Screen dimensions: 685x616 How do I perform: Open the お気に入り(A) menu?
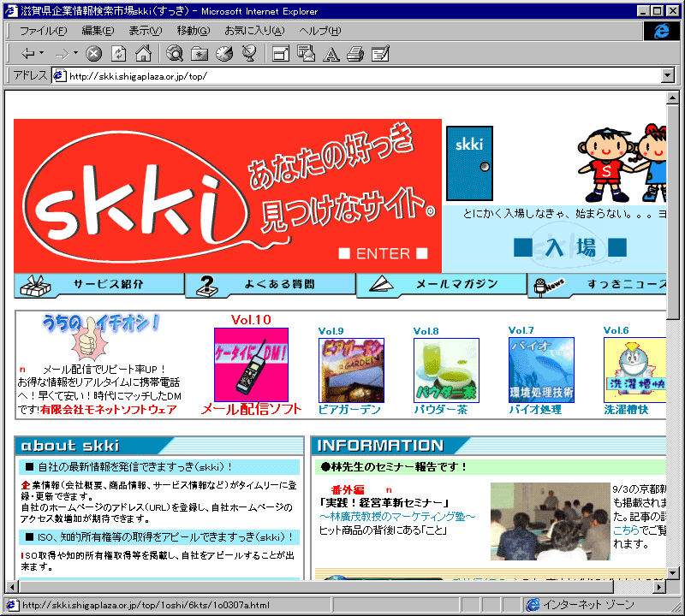pos(254,31)
